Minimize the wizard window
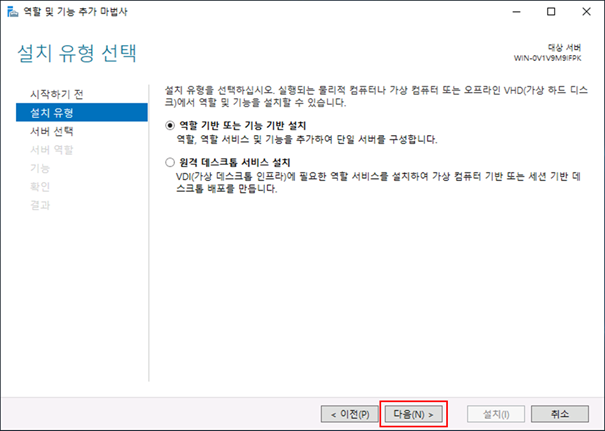The height and width of the screenshot is (431, 605). click(x=516, y=12)
